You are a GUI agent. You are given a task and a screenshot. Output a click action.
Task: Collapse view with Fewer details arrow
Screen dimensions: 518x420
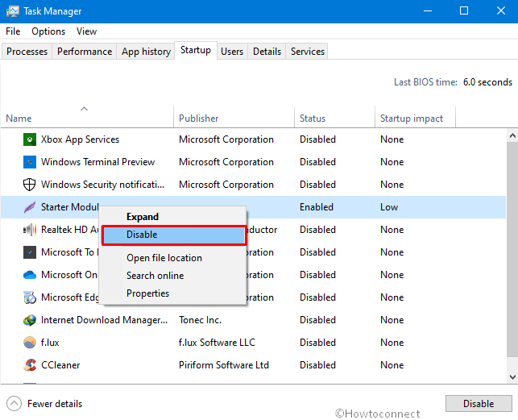[14, 403]
